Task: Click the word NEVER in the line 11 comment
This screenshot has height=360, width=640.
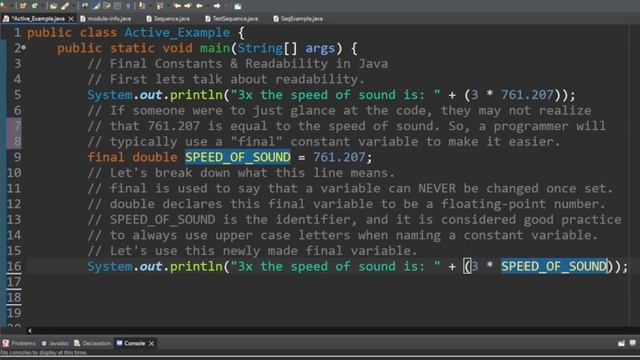Action: [437, 189]
